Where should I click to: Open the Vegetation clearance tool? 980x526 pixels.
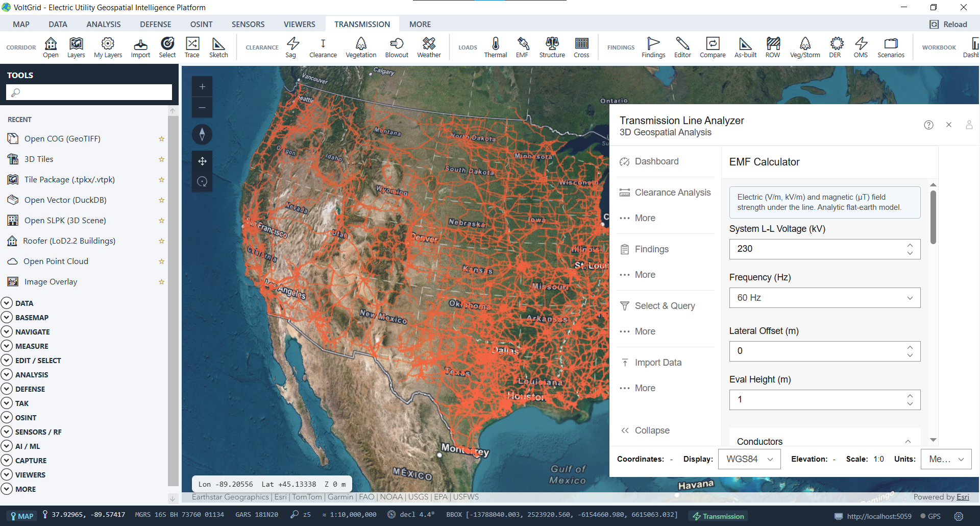361,47
